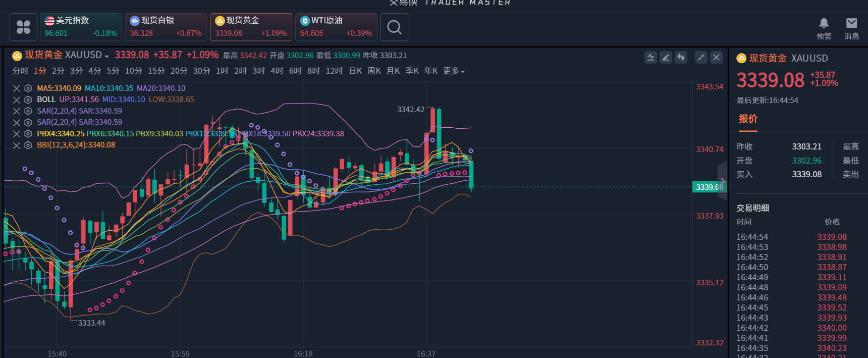Select the 15分 timeframe
This screenshot has width=868, height=358.
[x=156, y=71]
